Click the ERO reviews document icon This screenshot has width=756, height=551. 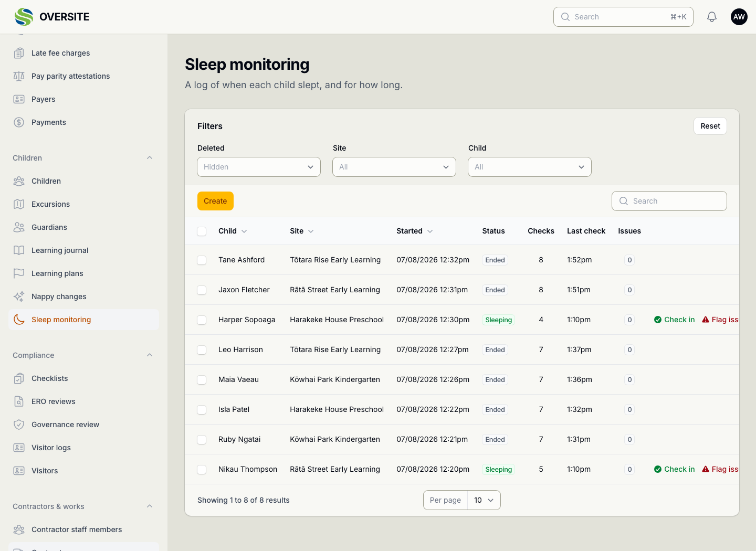coord(19,401)
